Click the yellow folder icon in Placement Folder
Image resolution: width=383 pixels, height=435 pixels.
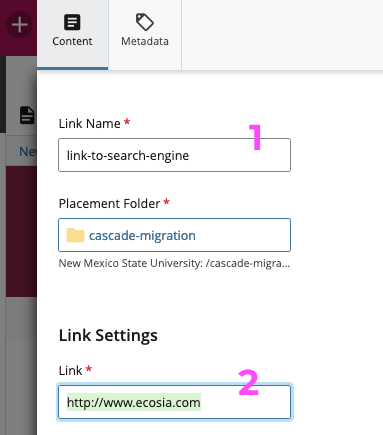click(75, 235)
